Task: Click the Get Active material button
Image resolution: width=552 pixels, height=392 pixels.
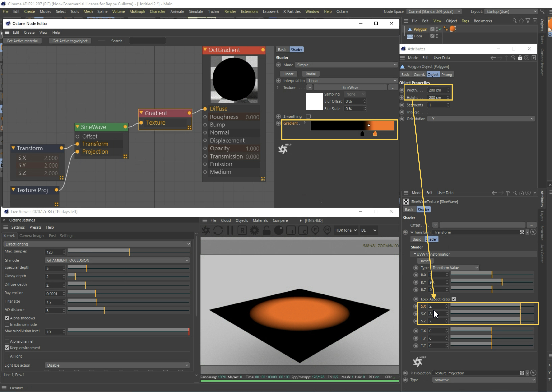Action: coord(22,41)
